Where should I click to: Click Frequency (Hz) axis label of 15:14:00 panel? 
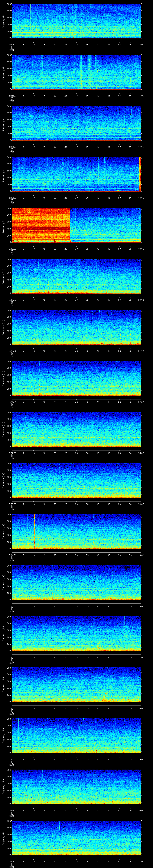[x=3, y=21]
